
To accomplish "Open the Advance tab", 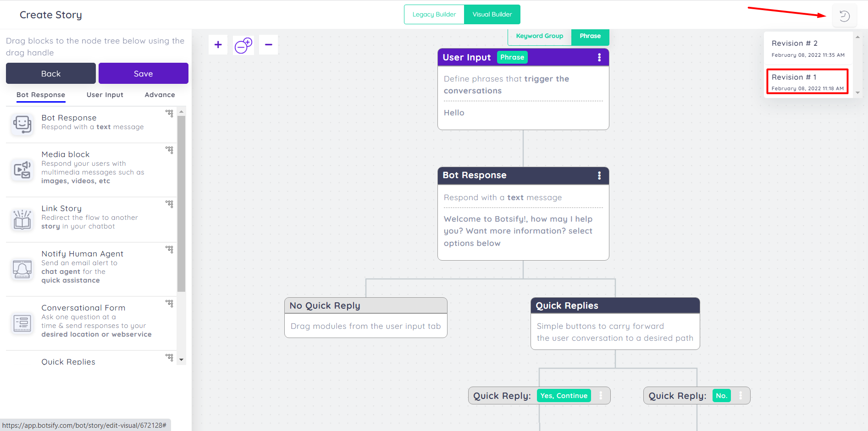I will [160, 95].
